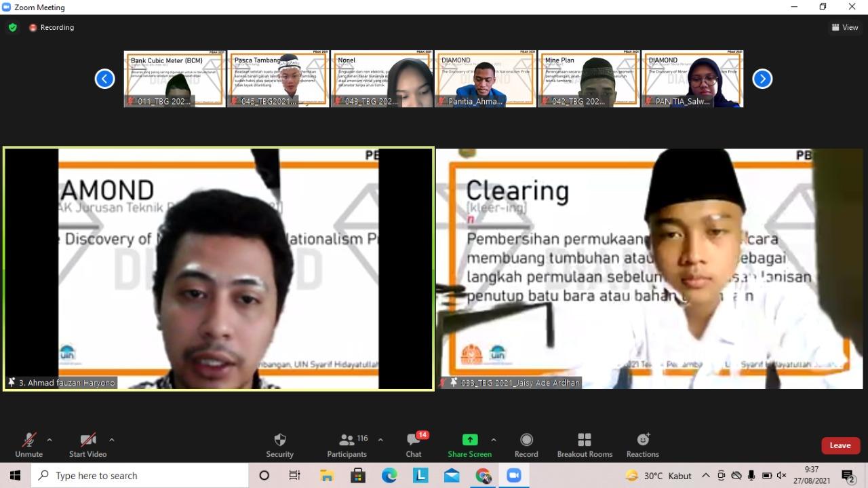Click muted volume tray icon
The height and width of the screenshot is (488, 868).
pyautogui.click(x=781, y=476)
